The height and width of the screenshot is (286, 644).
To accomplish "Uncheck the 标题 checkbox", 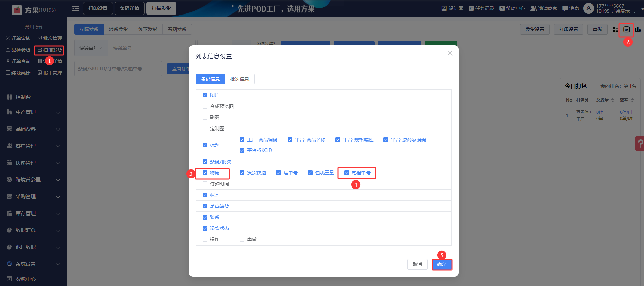I will pos(205,145).
